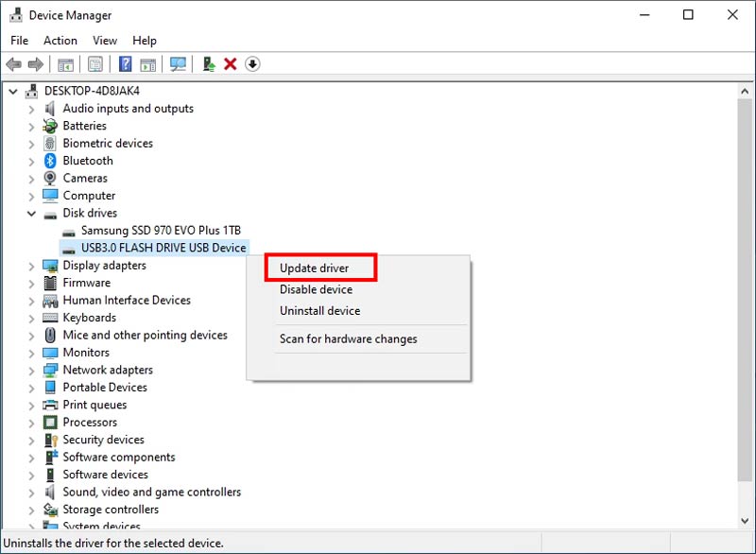Image resolution: width=756 pixels, height=554 pixels.
Task: Select Samsung SSD 970 EVO Plus 1TB
Action: coord(161,231)
